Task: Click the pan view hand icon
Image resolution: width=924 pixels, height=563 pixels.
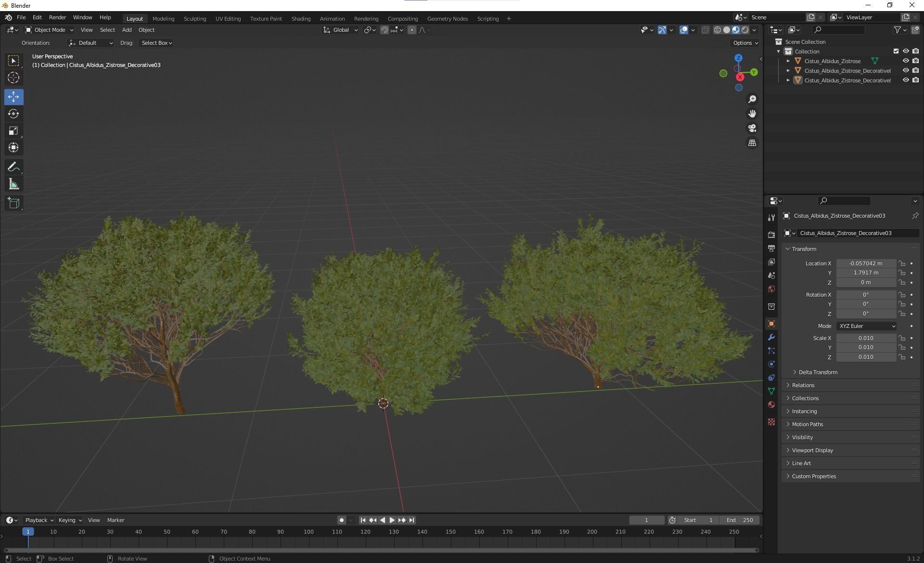Action: (752, 114)
